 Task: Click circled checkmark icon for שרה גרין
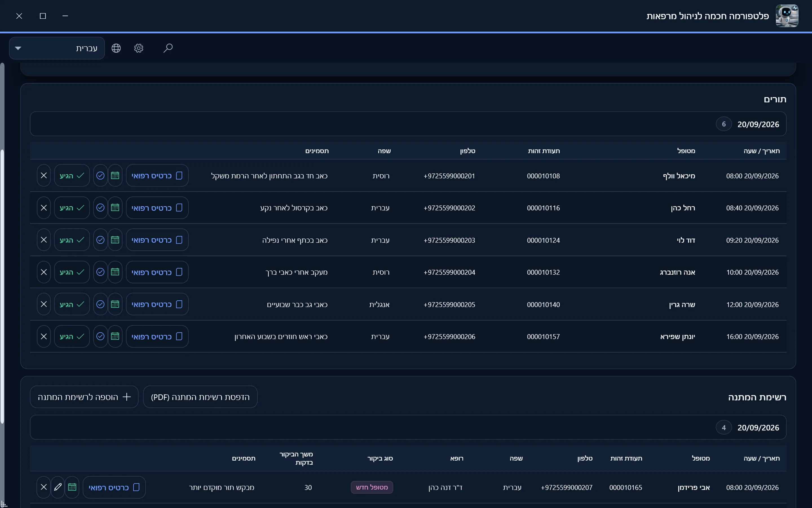[100, 304]
